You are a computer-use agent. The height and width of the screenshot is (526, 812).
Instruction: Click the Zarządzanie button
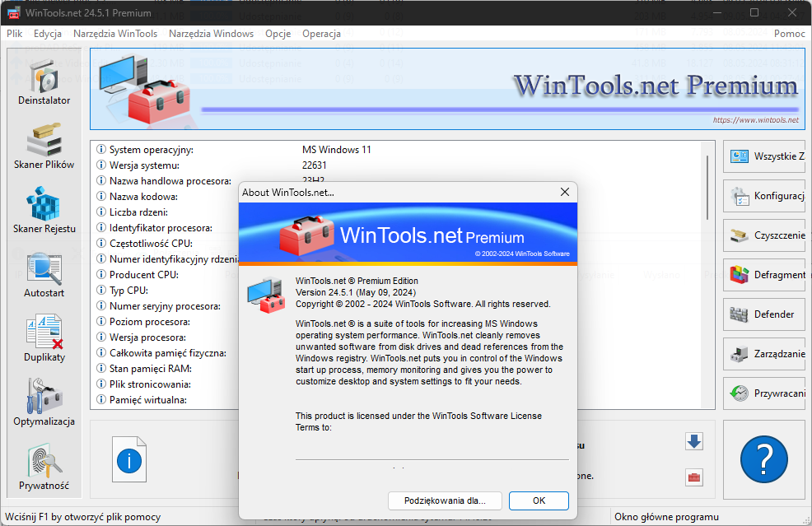[764, 354]
